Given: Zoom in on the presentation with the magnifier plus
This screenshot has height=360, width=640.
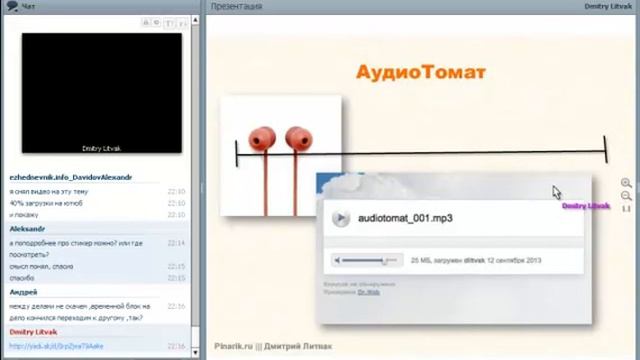Looking at the screenshot, I should click(x=626, y=183).
